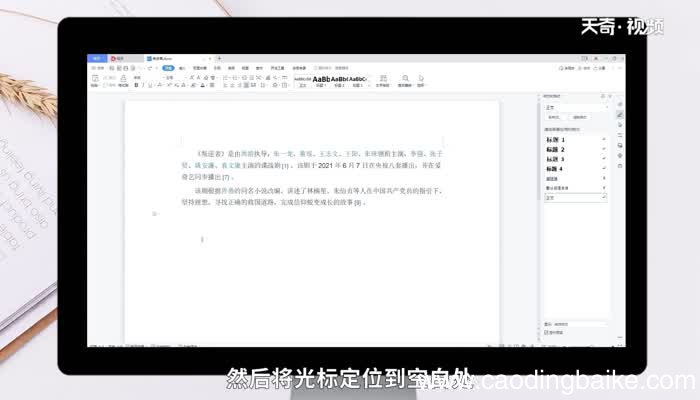Viewport: 700px width, 400px height.
Task: Toggle the show preview checkbox in styles pane
Action: [546, 333]
